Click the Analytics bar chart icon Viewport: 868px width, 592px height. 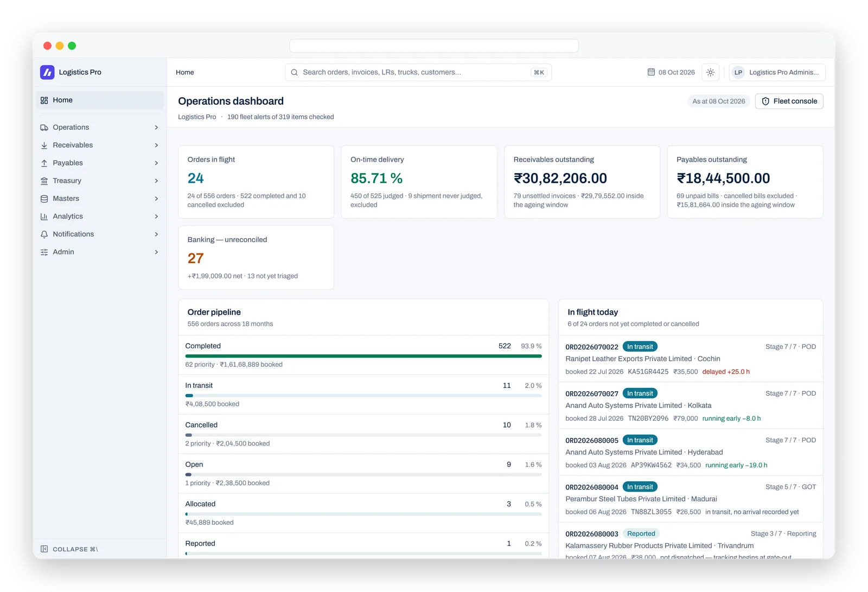[44, 217]
